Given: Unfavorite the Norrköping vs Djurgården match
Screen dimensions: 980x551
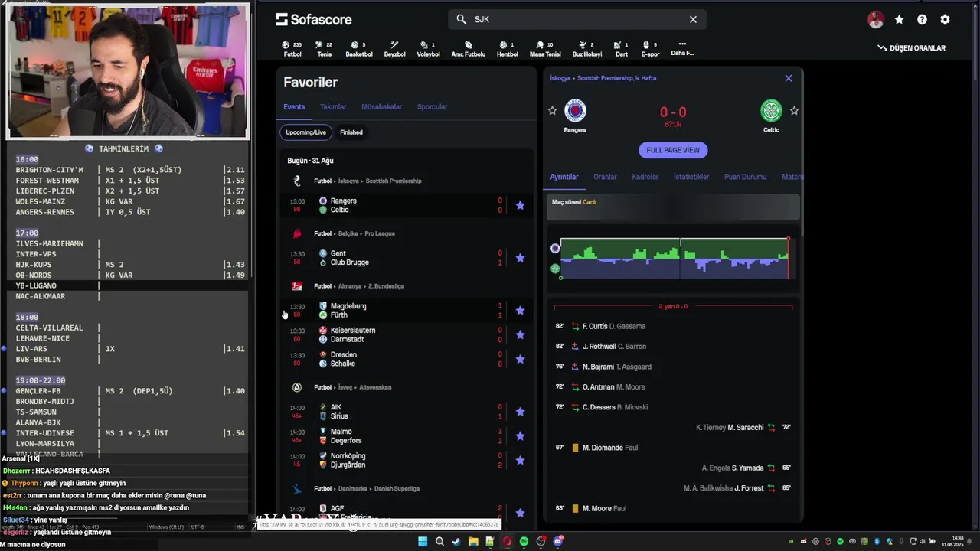Looking at the screenshot, I should [x=520, y=460].
